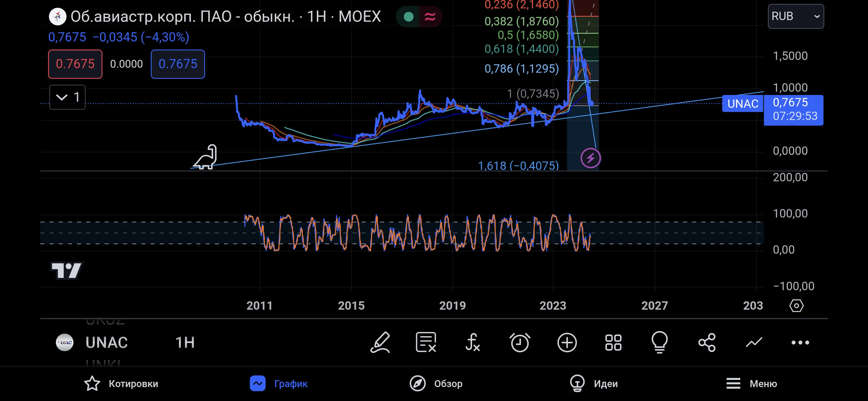
Task: Tap the 0,7675 current price box
Action: coord(793,110)
